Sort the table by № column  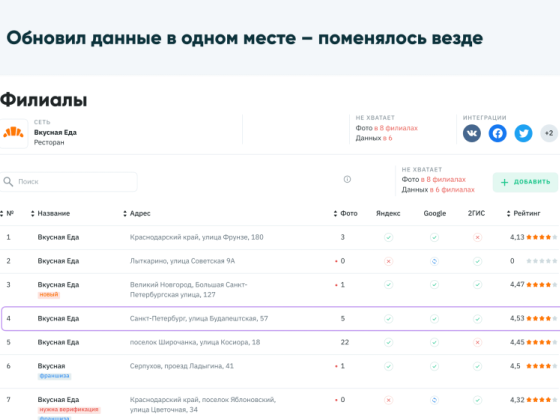[x=7, y=214]
